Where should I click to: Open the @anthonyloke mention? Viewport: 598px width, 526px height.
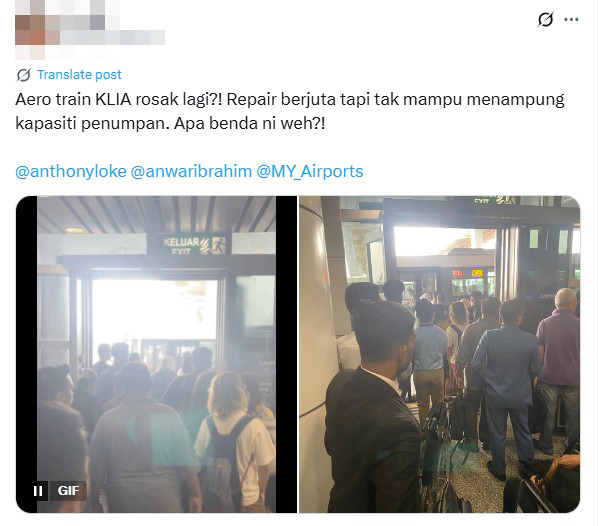pyautogui.click(x=71, y=171)
